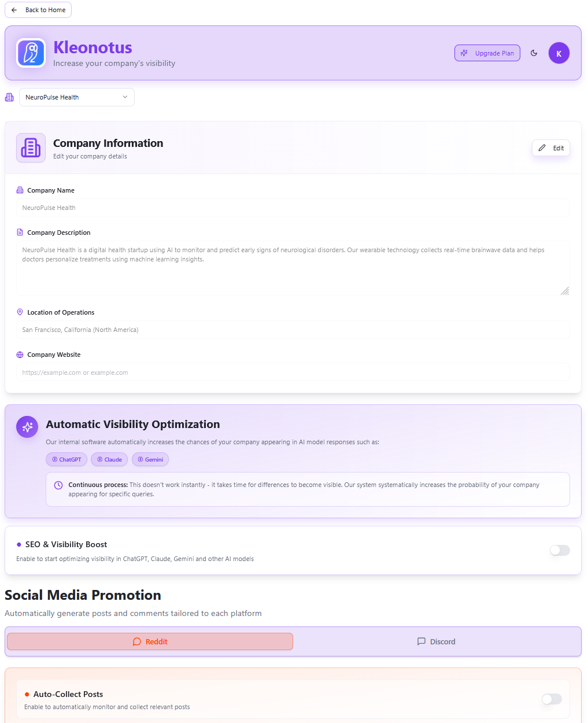Screen dimensions: 588x723
Task: Click the sparkle icon in Automatic Visibility Optimization
Action: (27, 427)
